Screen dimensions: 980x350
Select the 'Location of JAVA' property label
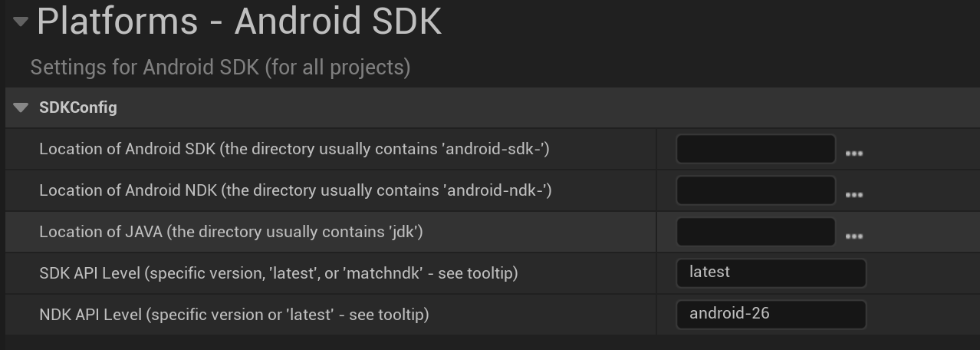tap(231, 232)
